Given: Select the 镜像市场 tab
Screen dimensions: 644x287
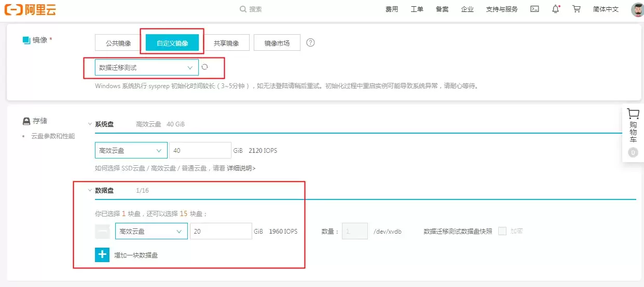Looking at the screenshot, I should coord(277,43).
